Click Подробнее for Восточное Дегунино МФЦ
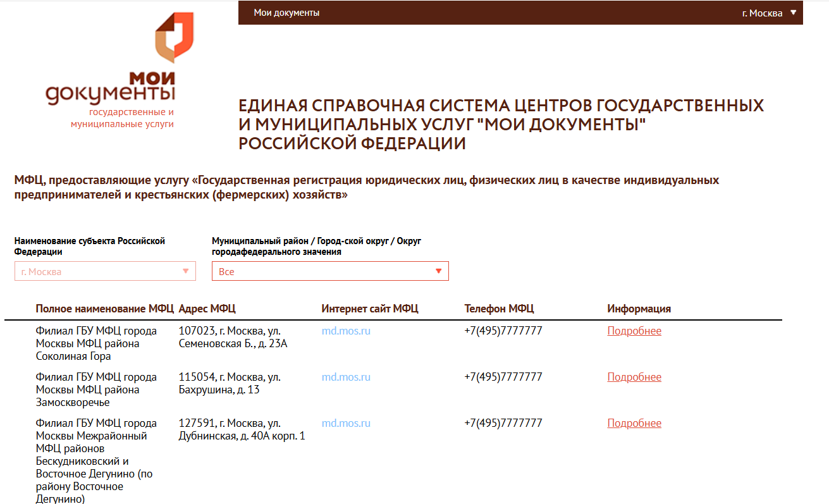Screen dimensions: 829x504 tap(634, 423)
